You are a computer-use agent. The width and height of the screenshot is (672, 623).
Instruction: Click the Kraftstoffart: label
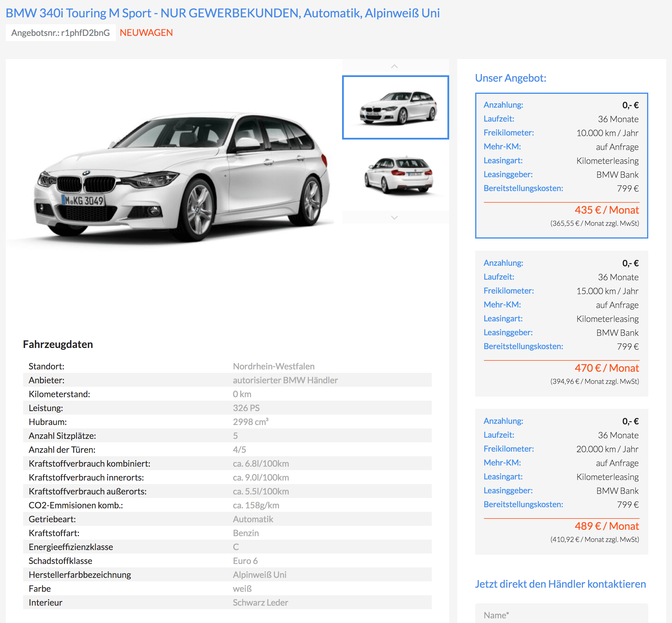(54, 533)
